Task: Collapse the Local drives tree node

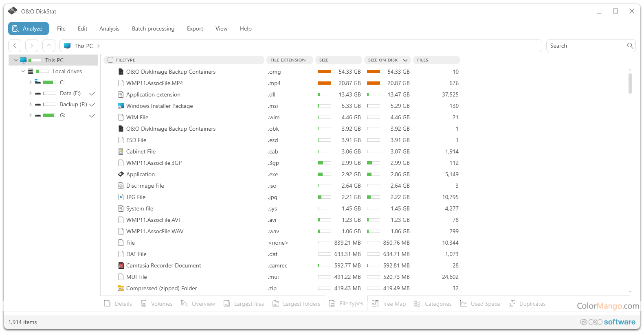Action: click(23, 71)
